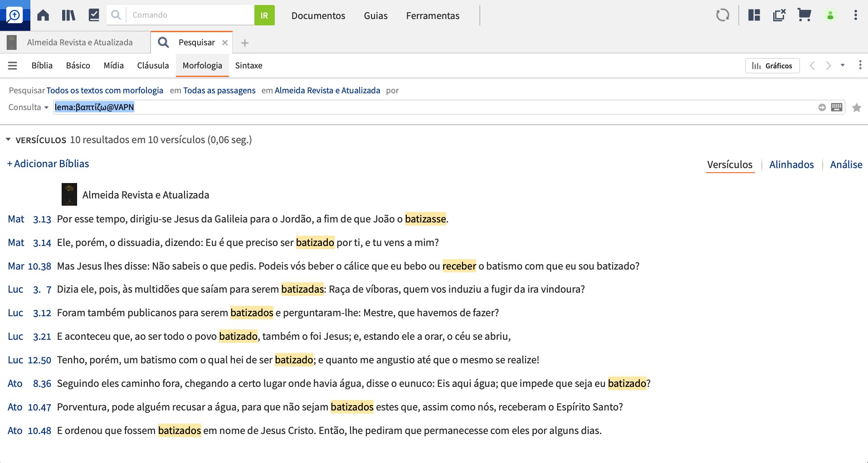
Task: Open the Library books icon
Action: click(68, 15)
